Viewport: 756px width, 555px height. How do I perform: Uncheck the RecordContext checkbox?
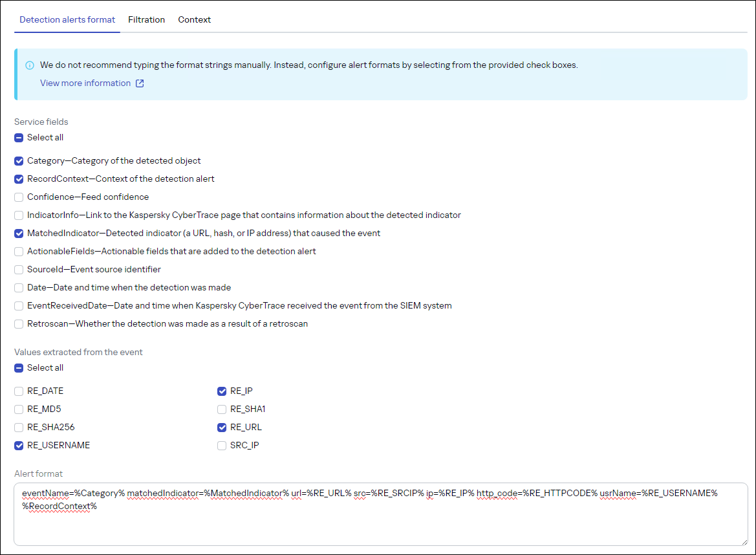click(x=19, y=179)
